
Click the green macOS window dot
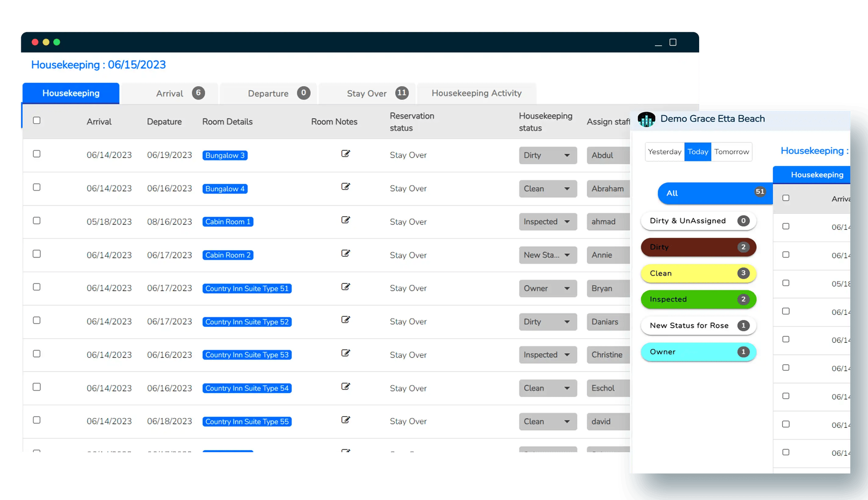coord(57,42)
